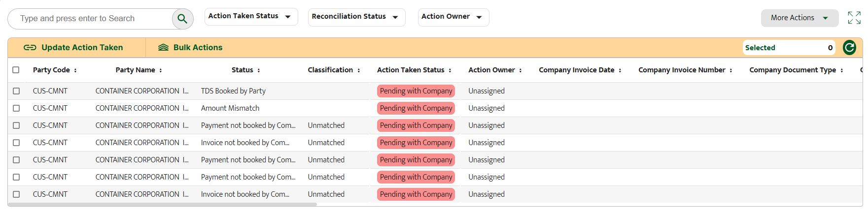Click the magnifier search icon
The image size is (868, 214).
(x=182, y=19)
